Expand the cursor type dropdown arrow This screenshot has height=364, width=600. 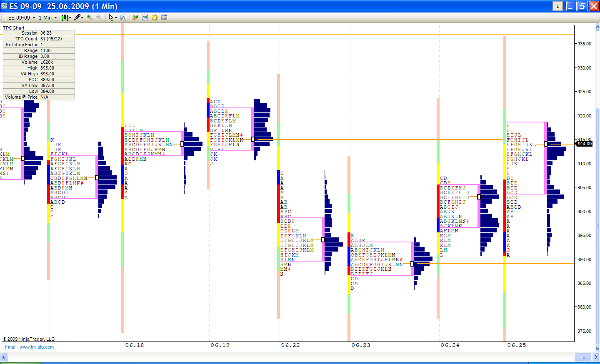(116, 18)
